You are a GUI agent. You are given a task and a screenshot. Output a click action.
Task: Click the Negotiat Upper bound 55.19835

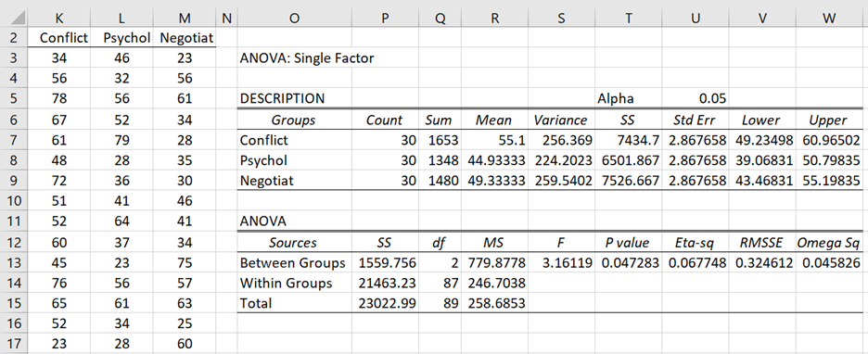829,181
